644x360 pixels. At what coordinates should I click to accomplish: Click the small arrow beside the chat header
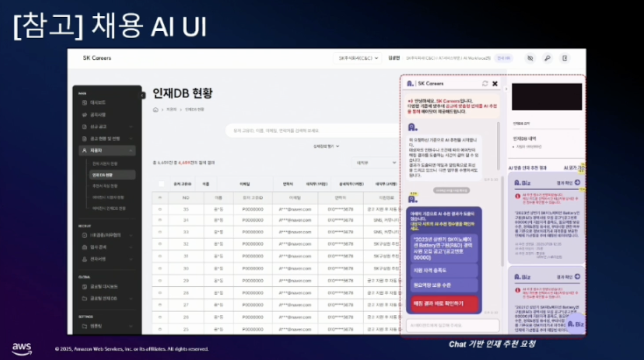click(506, 89)
